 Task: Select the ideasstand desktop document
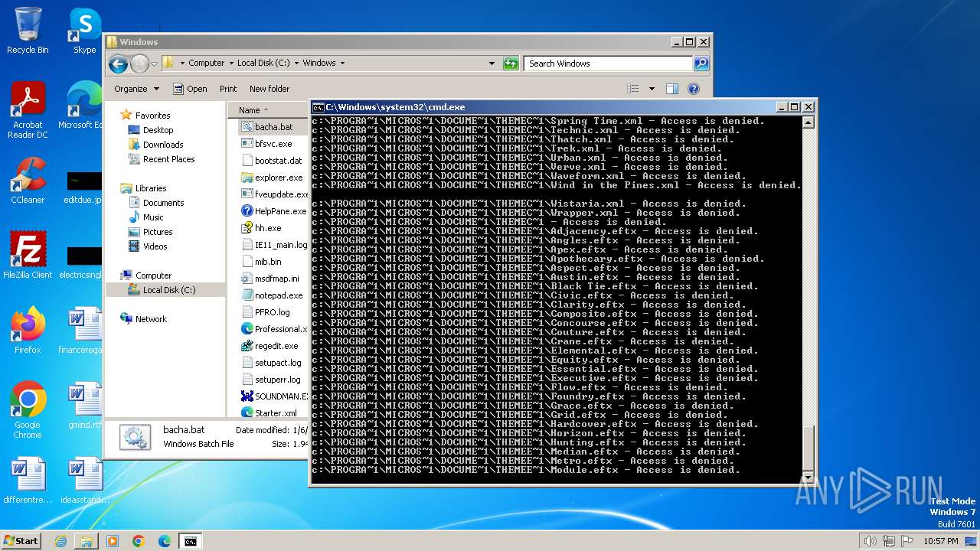(x=84, y=480)
